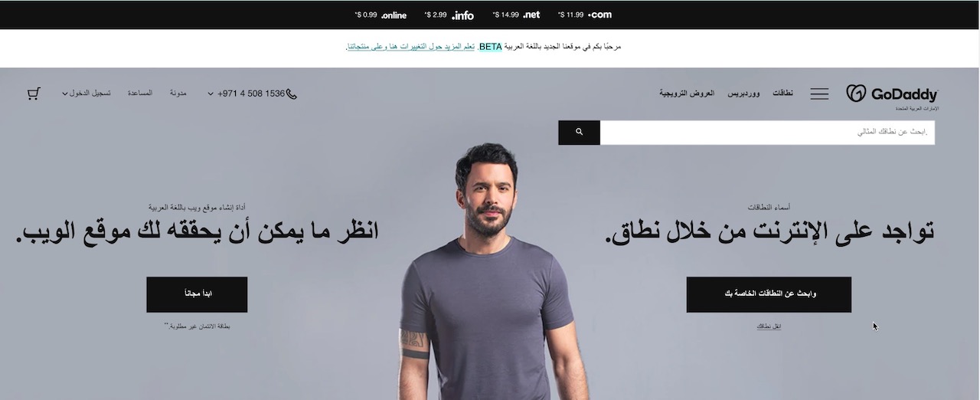
Task: Open the ووردبريس menu item
Action: (743, 93)
